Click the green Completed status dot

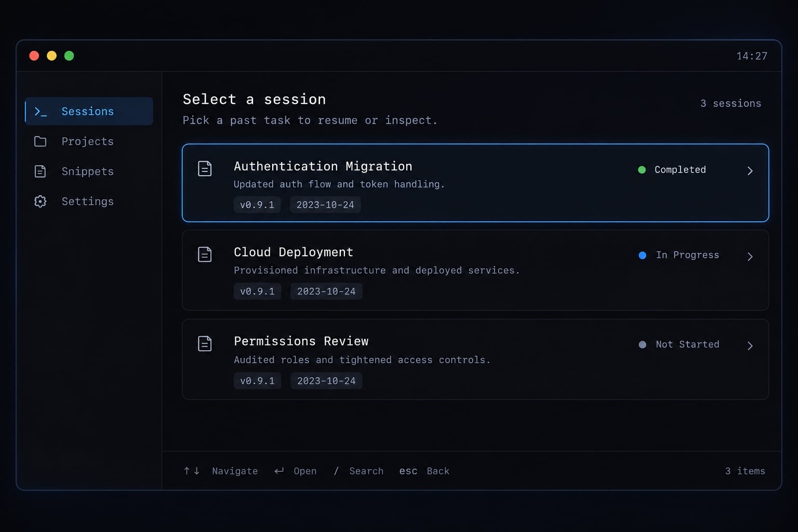642,170
